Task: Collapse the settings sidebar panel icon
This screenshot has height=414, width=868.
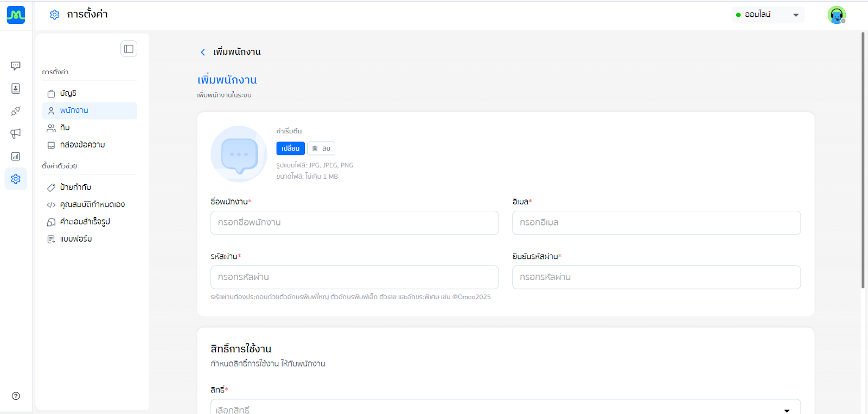Action: tap(129, 49)
